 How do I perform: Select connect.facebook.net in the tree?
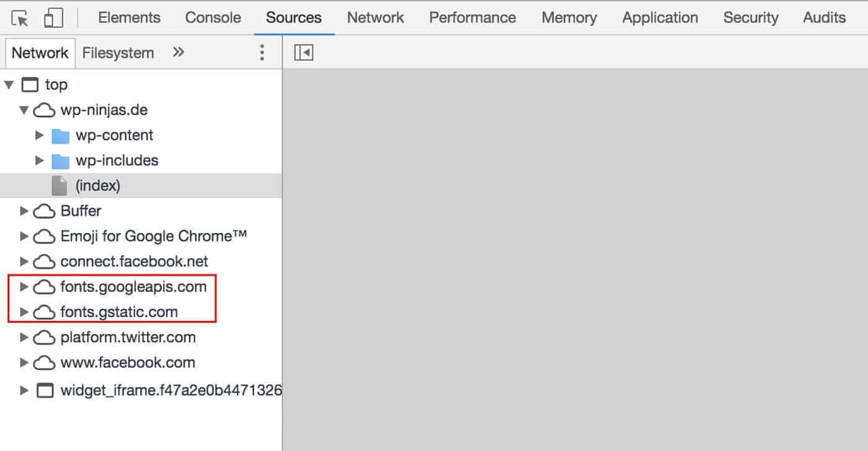[134, 261]
